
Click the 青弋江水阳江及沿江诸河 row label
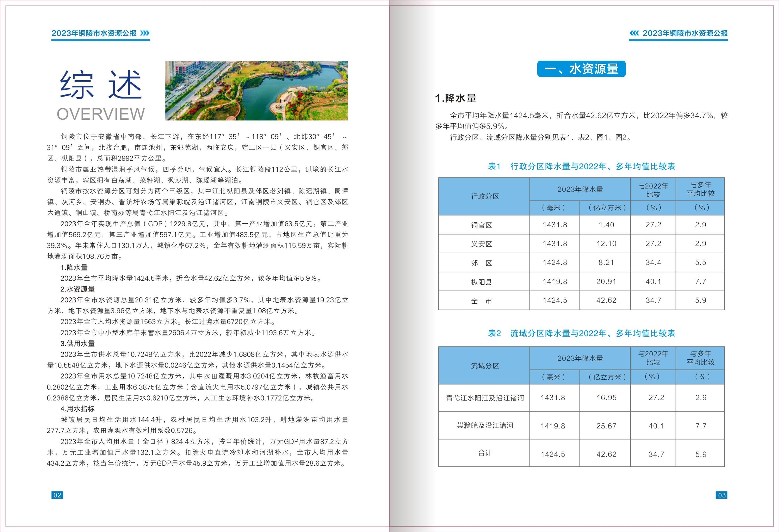(x=485, y=398)
